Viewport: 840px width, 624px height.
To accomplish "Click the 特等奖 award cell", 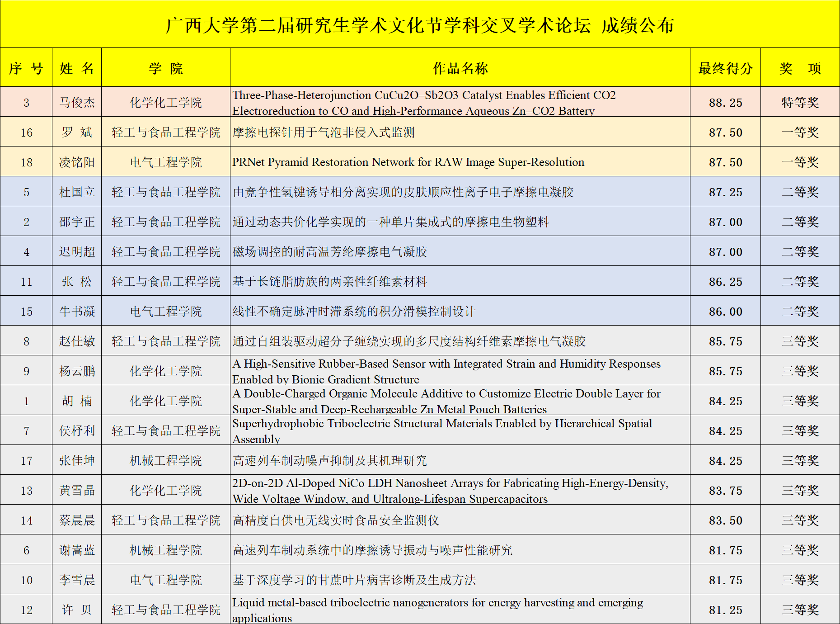I will (800, 103).
